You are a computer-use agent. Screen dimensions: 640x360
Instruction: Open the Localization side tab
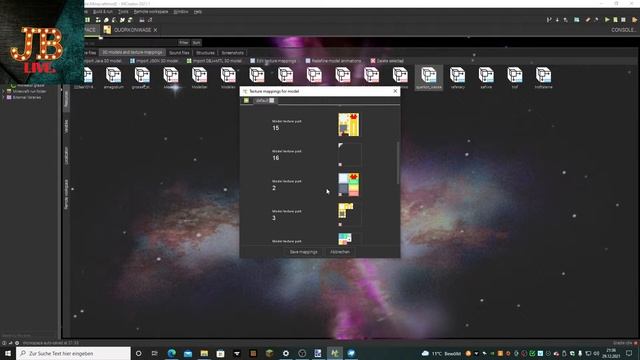click(x=67, y=156)
